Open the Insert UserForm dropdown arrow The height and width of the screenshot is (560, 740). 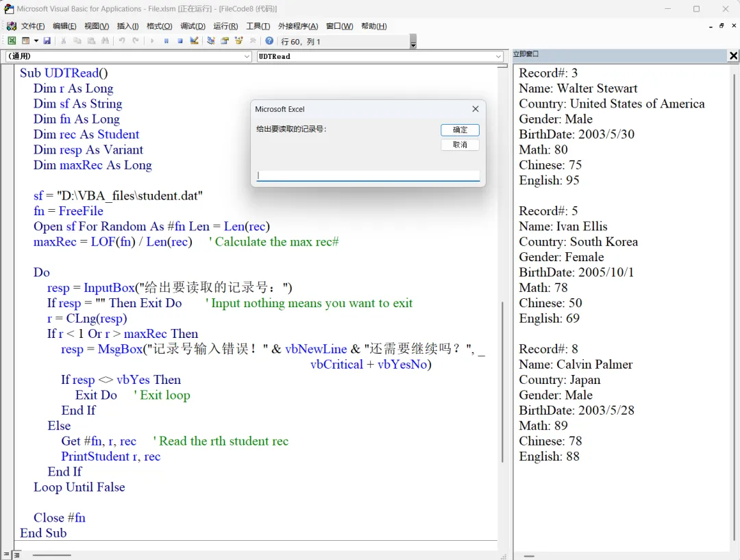(36, 41)
